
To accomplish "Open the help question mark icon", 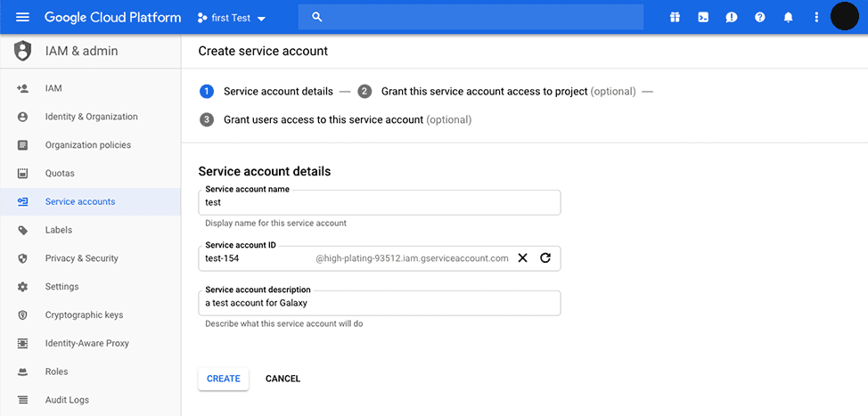I will click(x=759, y=17).
